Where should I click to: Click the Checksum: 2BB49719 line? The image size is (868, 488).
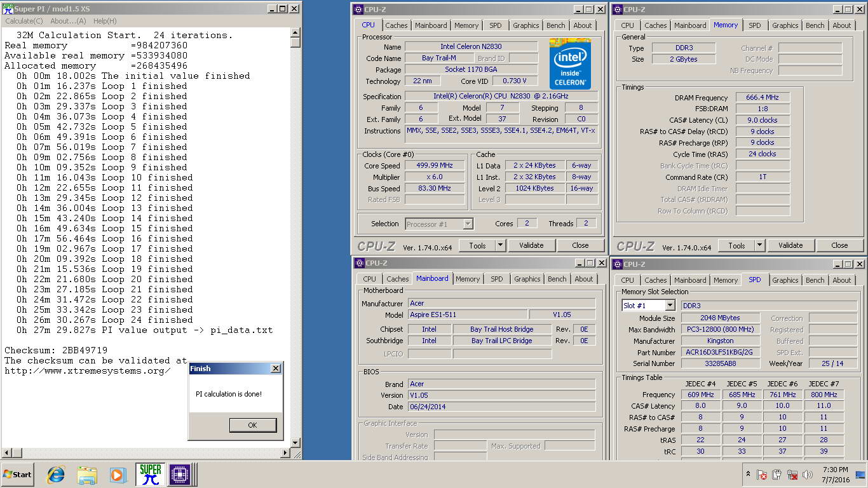pyautogui.click(x=56, y=350)
